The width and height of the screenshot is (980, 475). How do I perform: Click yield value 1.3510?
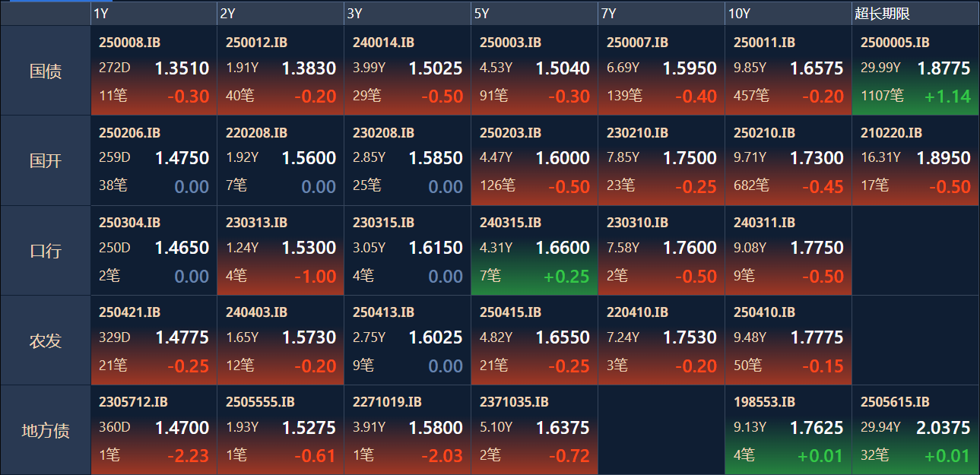pyautogui.click(x=182, y=68)
